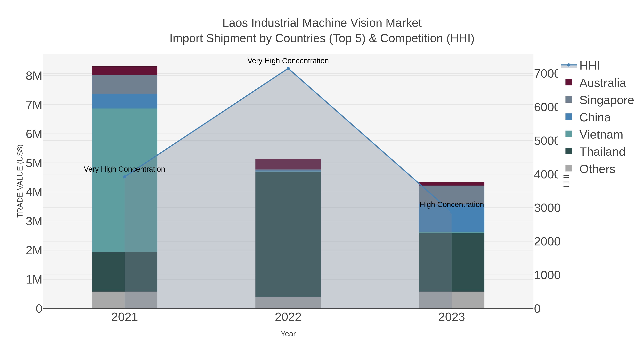
Task: Click the subtitle 'Import Shipment by Countries (Top 5) & Competition (HHI)'
Action: coord(322,38)
